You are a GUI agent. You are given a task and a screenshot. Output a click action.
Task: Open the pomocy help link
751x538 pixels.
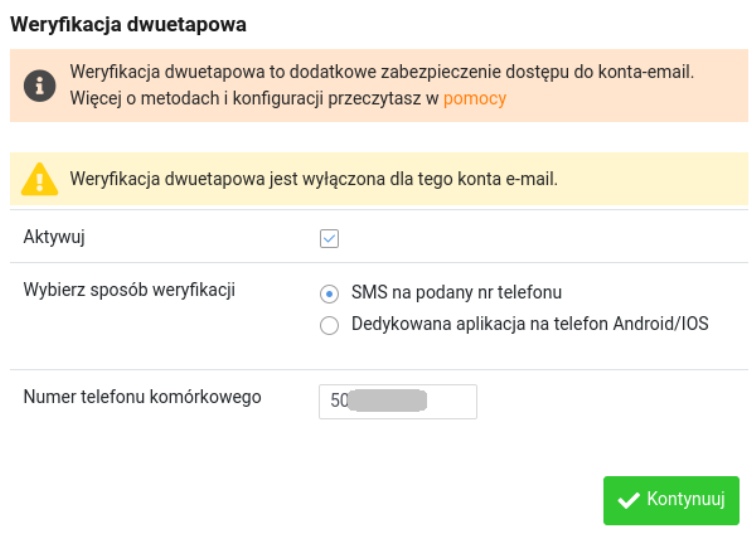pos(474,98)
